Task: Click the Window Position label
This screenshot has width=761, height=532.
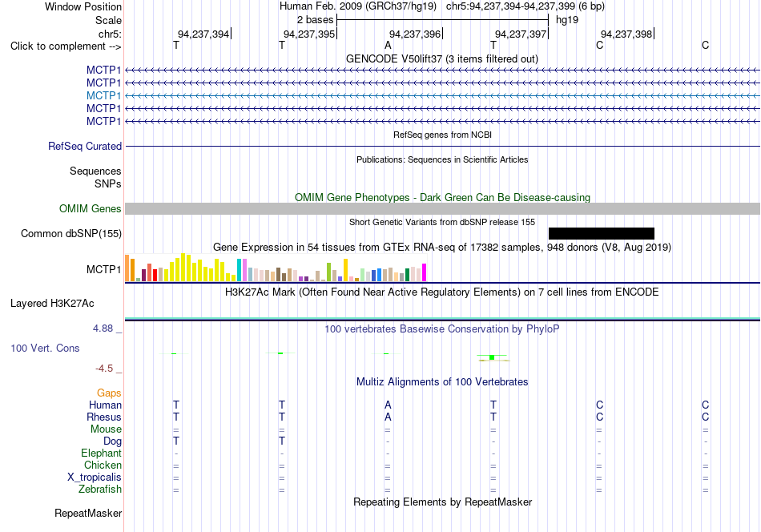Action: pyautogui.click(x=83, y=6)
